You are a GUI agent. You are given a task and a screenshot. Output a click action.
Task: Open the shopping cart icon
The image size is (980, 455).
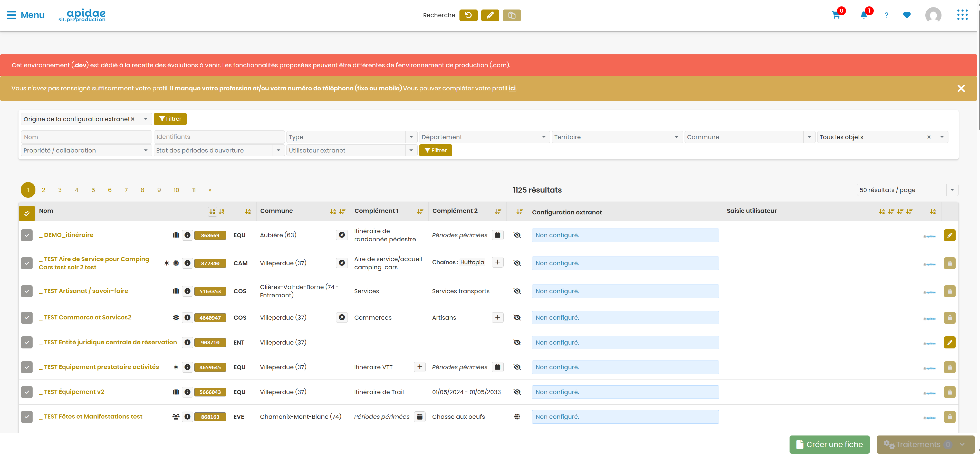coord(836,15)
